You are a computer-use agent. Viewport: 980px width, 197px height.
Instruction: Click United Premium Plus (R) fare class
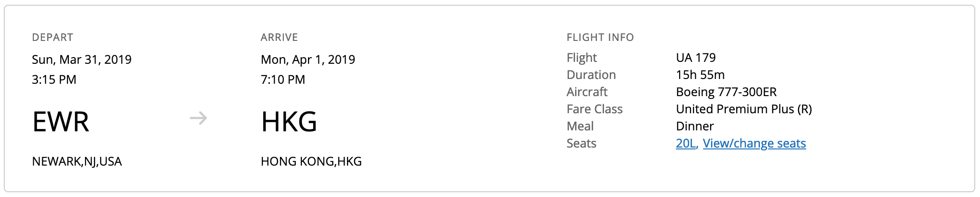pos(744,109)
